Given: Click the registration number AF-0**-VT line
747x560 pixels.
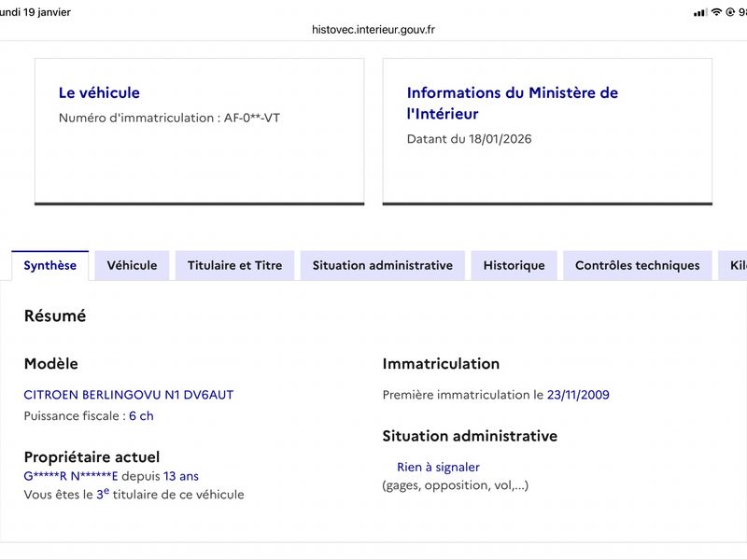Looking at the screenshot, I should click(x=169, y=118).
